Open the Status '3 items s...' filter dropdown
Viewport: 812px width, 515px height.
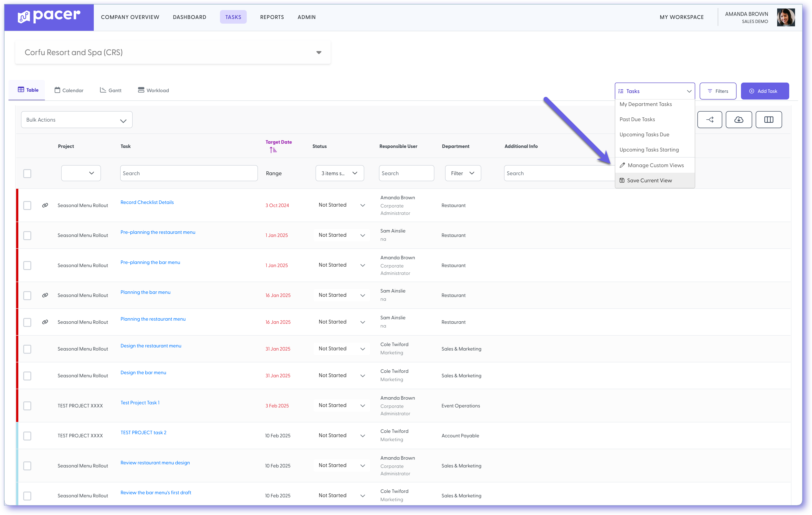[x=340, y=173]
